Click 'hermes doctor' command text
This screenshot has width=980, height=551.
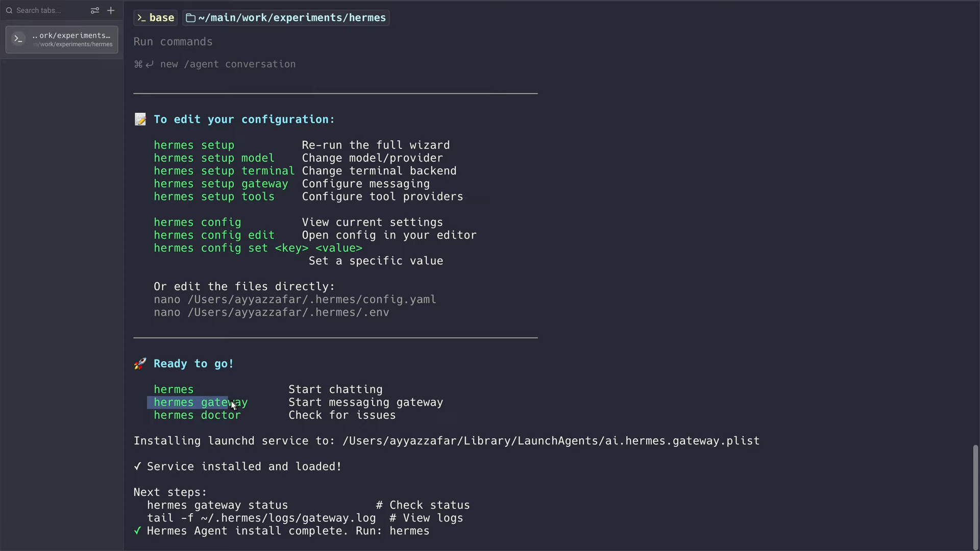click(197, 415)
